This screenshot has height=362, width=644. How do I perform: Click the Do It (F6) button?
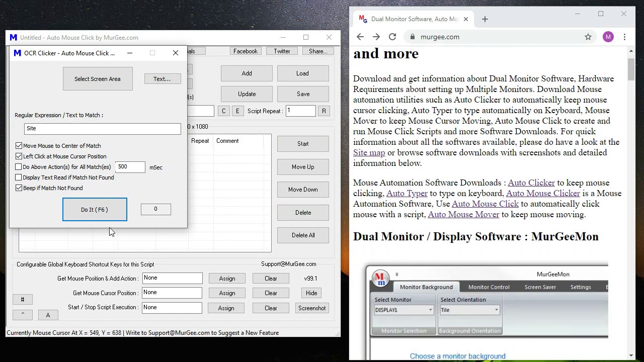[95, 210]
